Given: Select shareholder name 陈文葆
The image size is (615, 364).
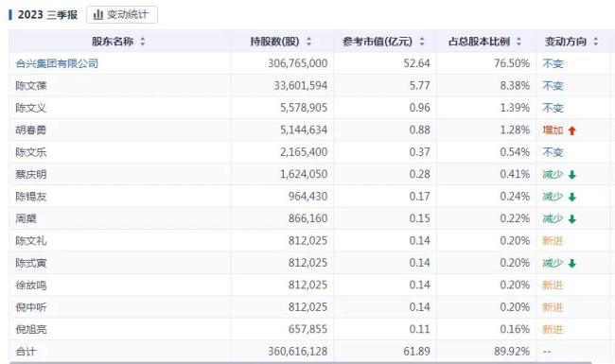Looking at the screenshot, I should 31,85.
